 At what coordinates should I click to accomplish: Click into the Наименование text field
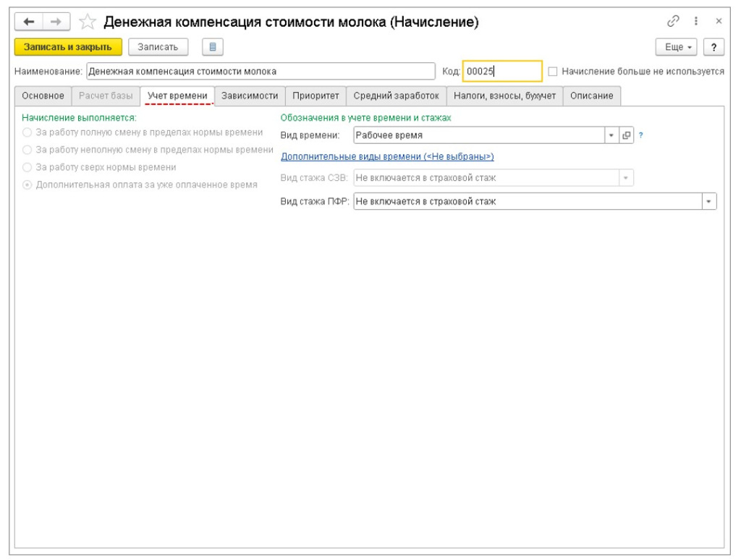pos(261,72)
